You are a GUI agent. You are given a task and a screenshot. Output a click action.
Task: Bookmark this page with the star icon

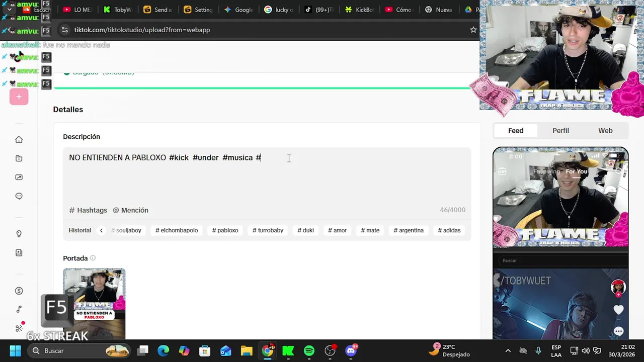coord(473,30)
